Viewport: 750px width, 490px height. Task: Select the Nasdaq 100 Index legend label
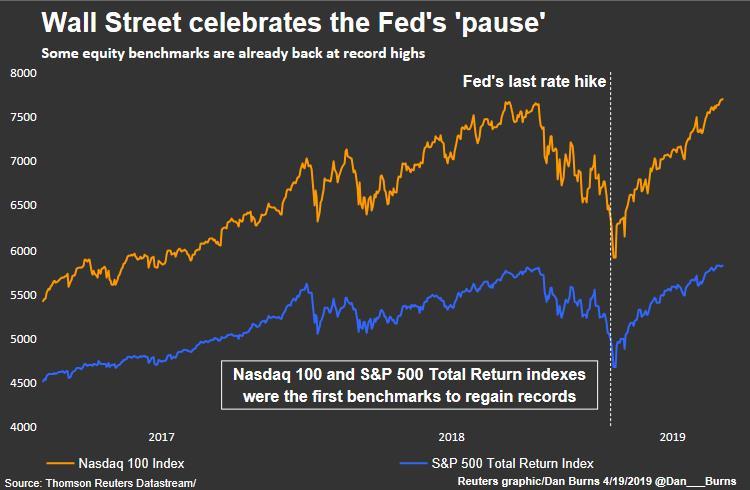[x=131, y=463]
